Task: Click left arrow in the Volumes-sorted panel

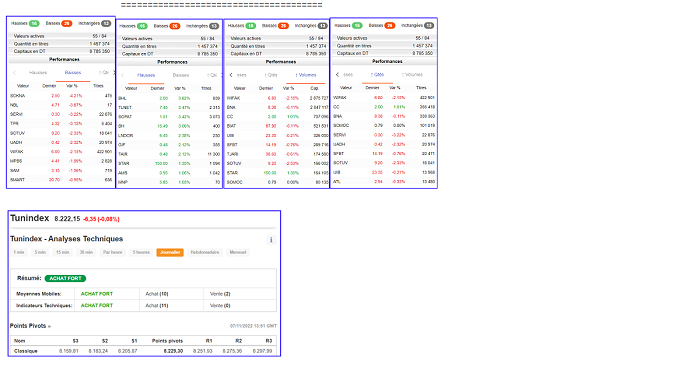Action: click(231, 75)
